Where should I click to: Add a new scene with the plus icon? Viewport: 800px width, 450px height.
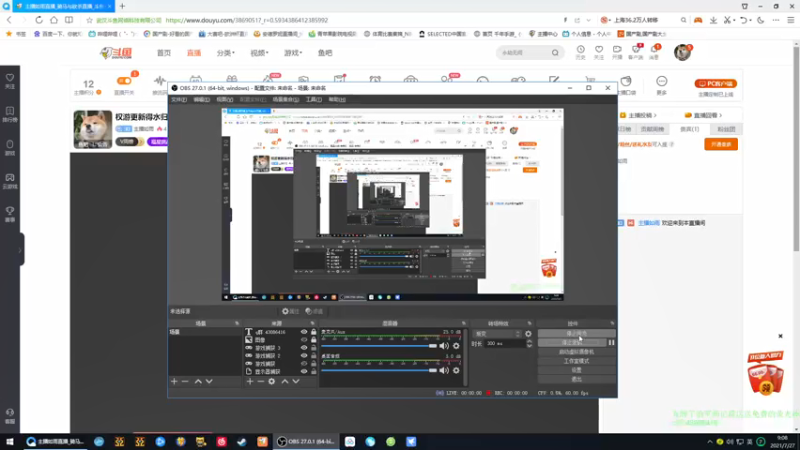[x=174, y=381]
